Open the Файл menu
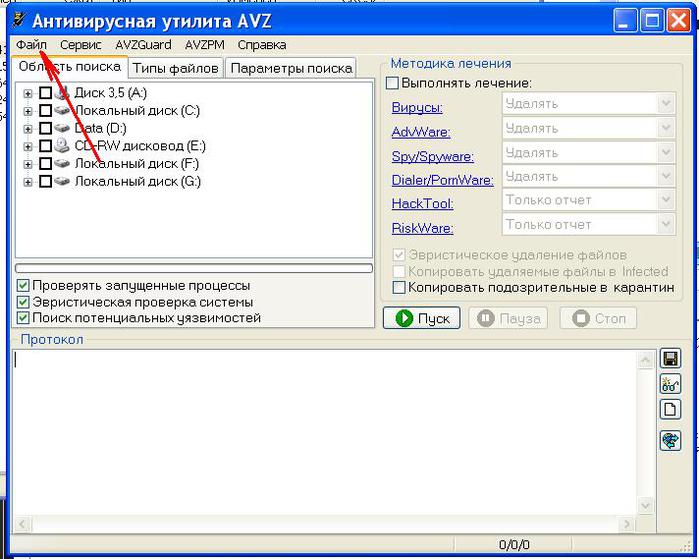The image size is (699, 559). point(31,45)
